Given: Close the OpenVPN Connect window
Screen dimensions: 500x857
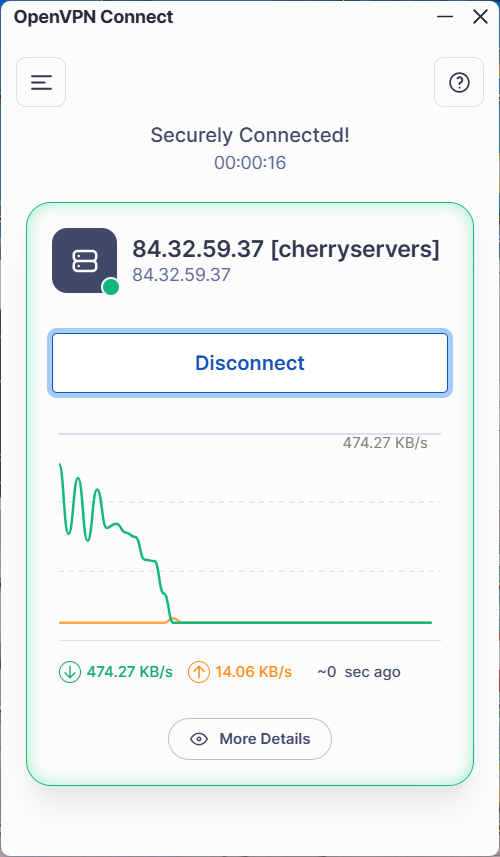Looking at the screenshot, I should (x=480, y=16).
